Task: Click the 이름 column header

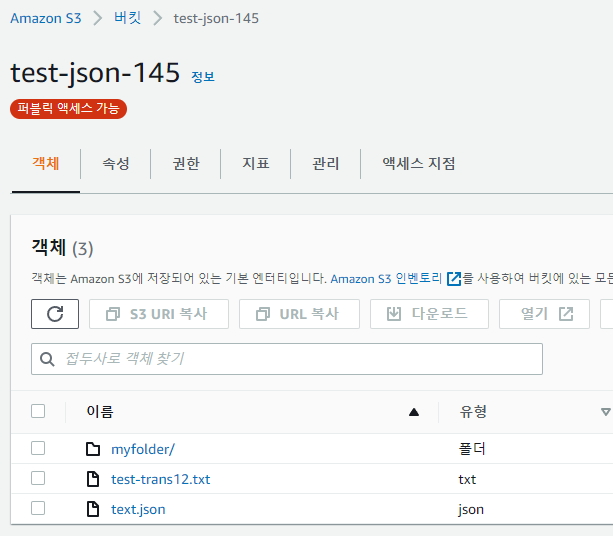Action: [x=100, y=412]
